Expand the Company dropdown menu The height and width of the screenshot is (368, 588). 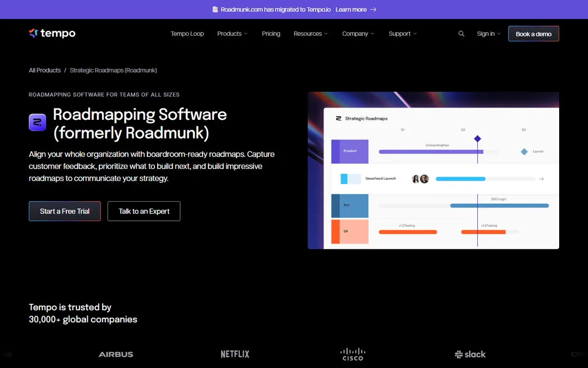[358, 34]
